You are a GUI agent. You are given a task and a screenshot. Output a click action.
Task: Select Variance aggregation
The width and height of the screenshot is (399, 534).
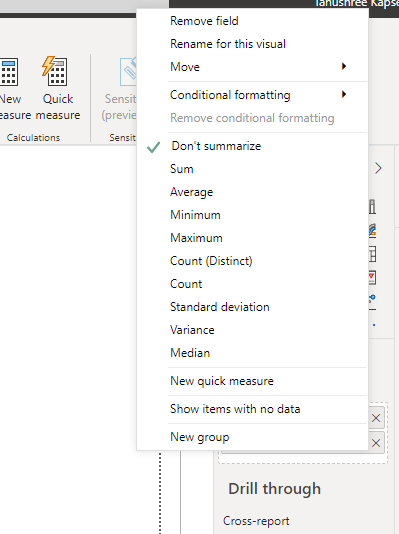click(x=252, y=330)
